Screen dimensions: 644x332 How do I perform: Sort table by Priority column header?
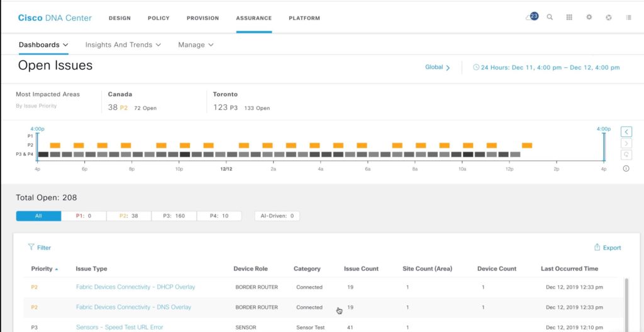coord(42,268)
